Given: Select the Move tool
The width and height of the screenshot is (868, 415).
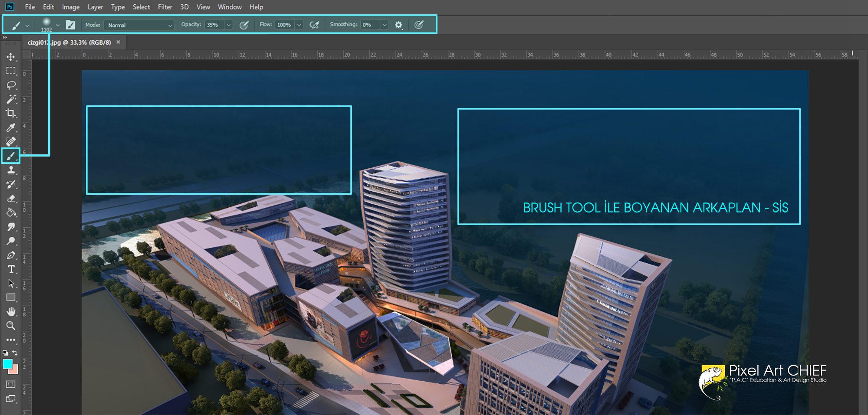Looking at the screenshot, I should [11, 57].
